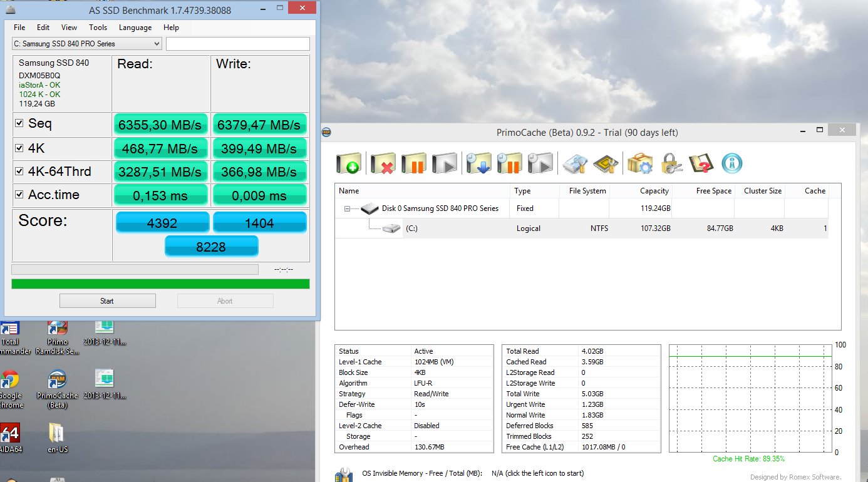Click the Name column header
Viewport: 868px width, 482px height.
coord(423,191)
